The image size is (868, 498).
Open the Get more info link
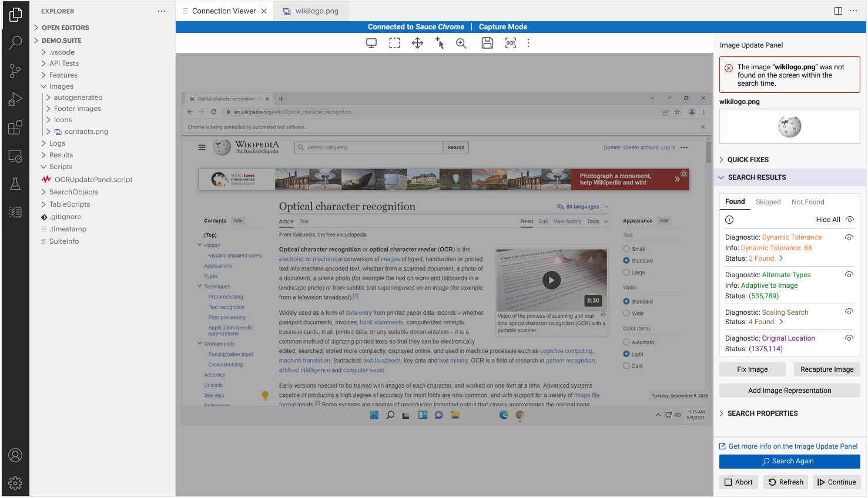pos(793,446)
